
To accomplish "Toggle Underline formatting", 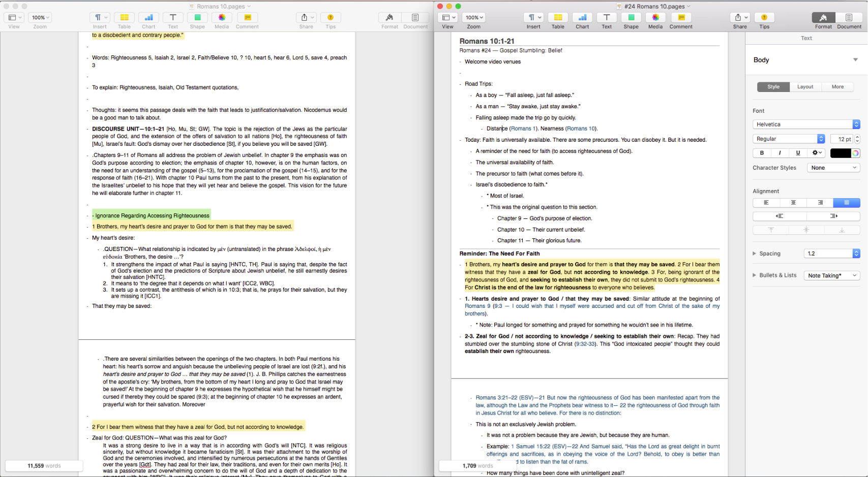I will (x=798, y=153).
